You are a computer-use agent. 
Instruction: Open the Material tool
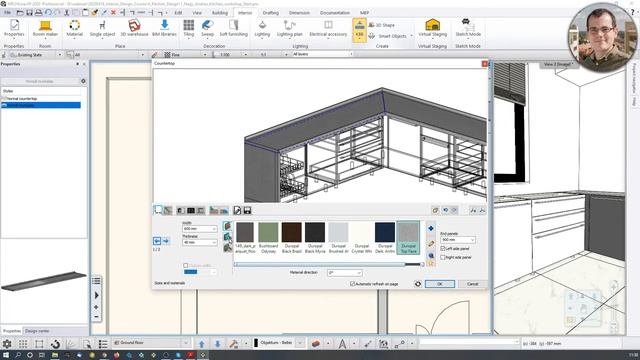[74, 28]
